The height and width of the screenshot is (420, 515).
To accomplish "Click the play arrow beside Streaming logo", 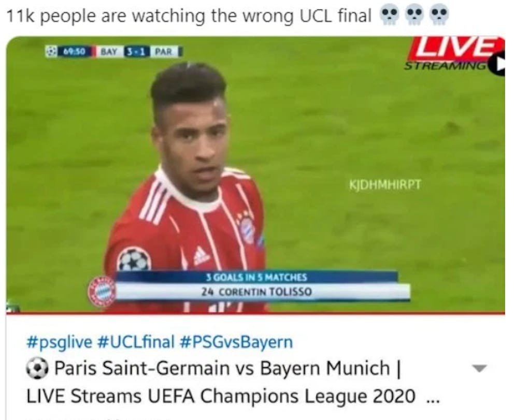I will point(497,65).
